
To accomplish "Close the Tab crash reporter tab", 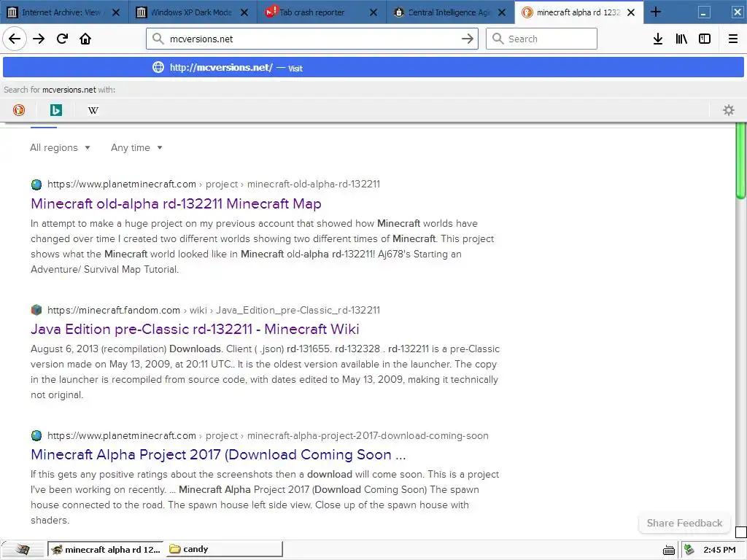I will tap(373, 12).
